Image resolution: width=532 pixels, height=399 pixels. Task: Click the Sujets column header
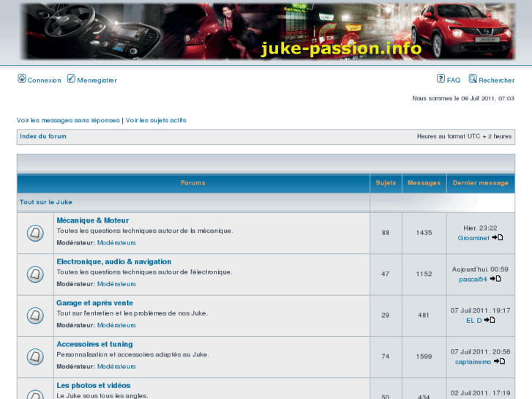click(386, 183)
